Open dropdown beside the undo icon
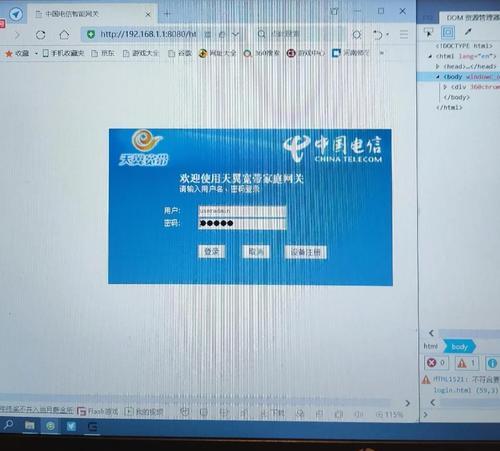Viewport: 500px width, 451px height. pos(387,34)
